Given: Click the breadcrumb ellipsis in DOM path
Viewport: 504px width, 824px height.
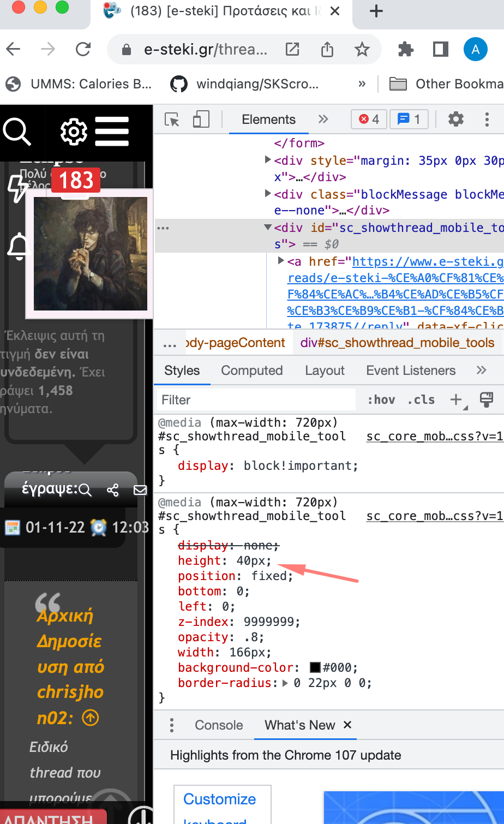Looking at the screenshot, I should point(170,344).
